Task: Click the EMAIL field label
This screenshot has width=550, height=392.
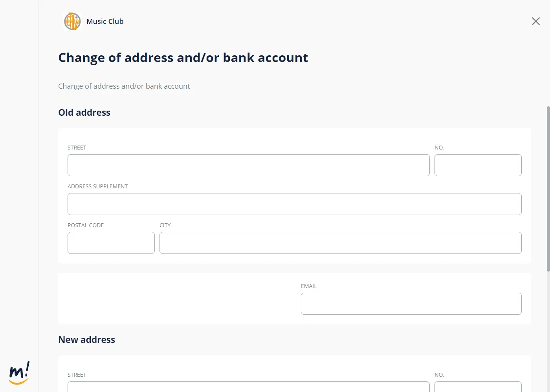Action: 309,286
